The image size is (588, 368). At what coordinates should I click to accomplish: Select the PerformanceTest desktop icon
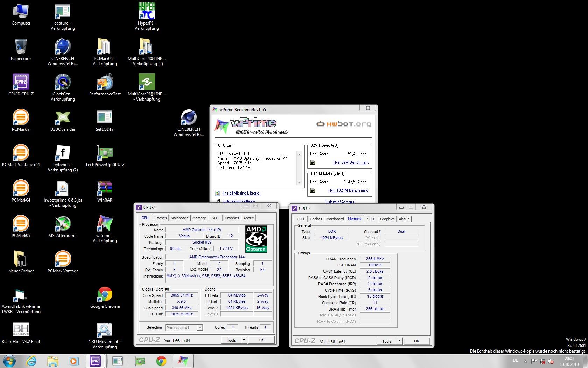tap(105, 86)
